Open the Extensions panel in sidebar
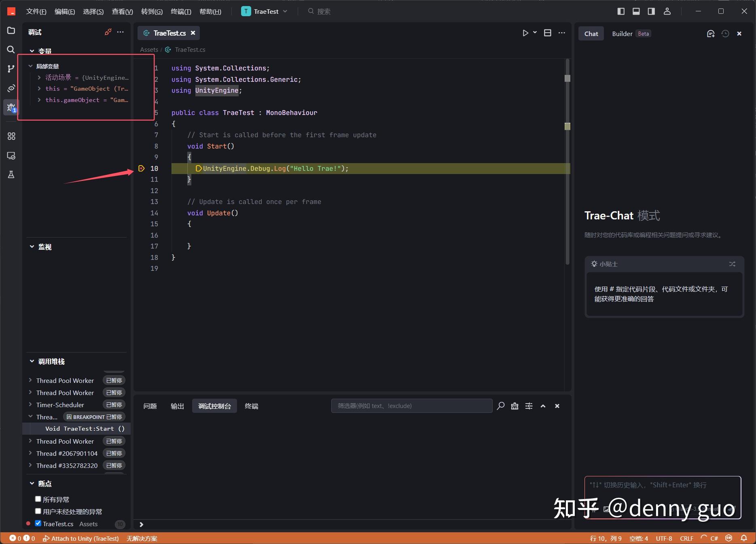The height and width of the screenshot is (544, 756). [x=11, y=136]
